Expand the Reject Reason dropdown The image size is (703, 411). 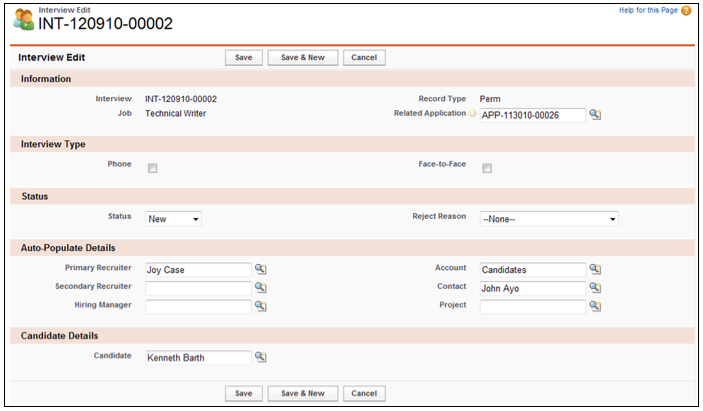tap(549, 219)
